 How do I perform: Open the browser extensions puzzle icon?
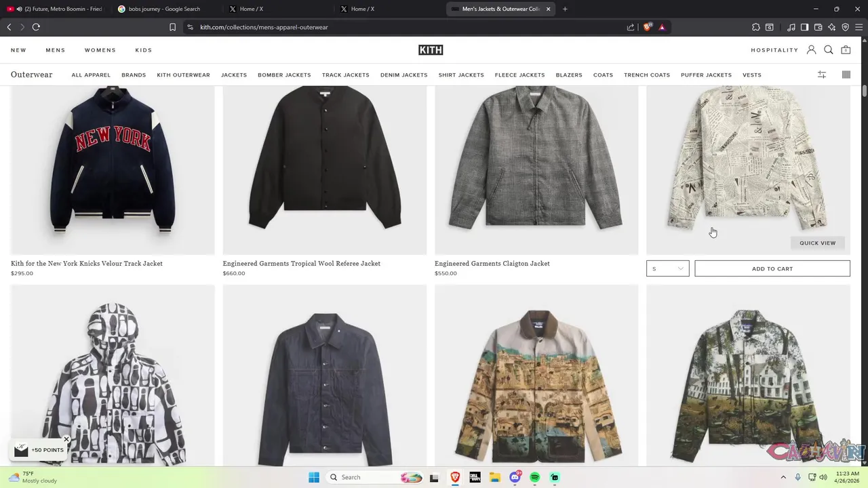756,27
